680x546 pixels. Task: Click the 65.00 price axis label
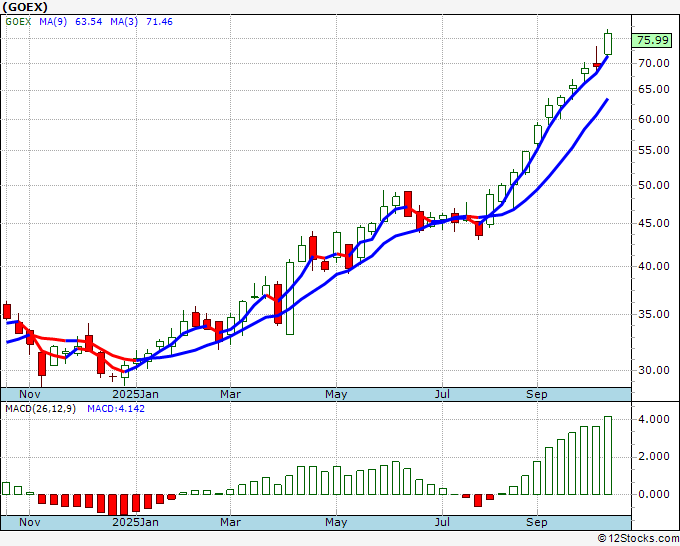(x=654, y=89)
